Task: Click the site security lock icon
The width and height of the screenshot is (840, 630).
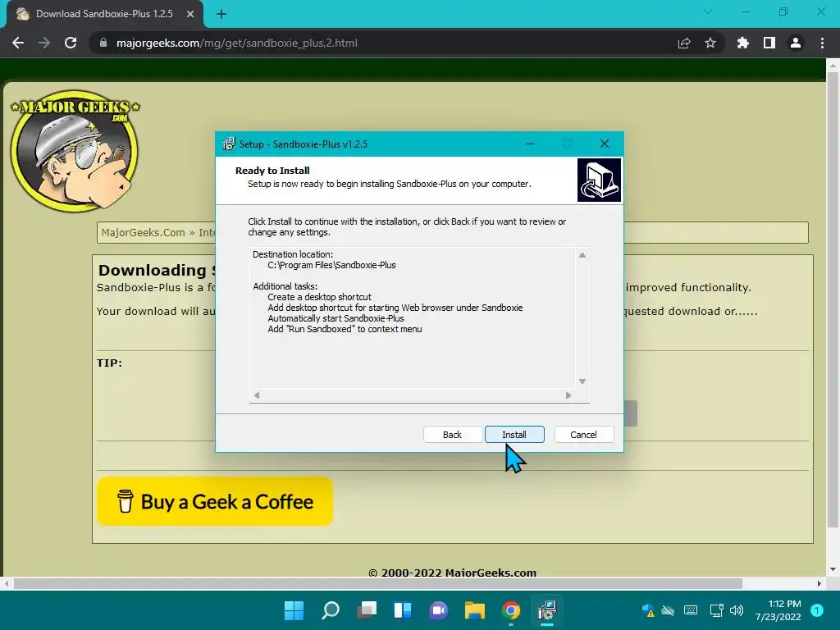Action: point(103,43)
